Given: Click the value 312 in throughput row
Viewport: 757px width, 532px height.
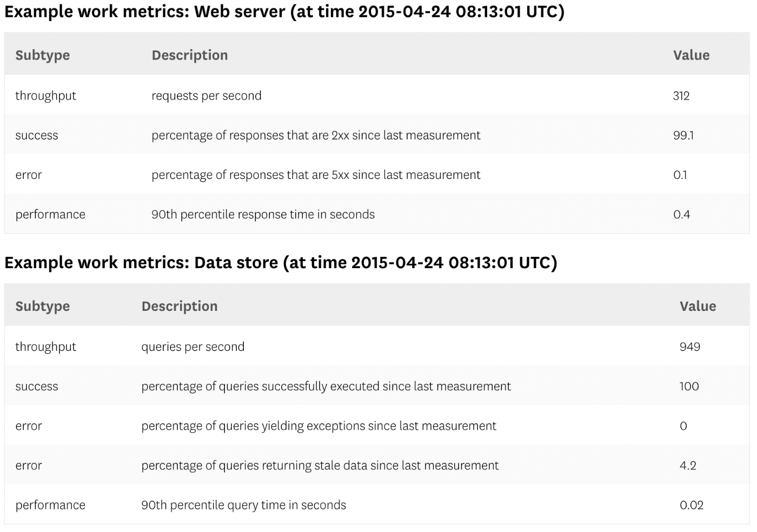Looking at the screenshot, I should click(681, 96).
